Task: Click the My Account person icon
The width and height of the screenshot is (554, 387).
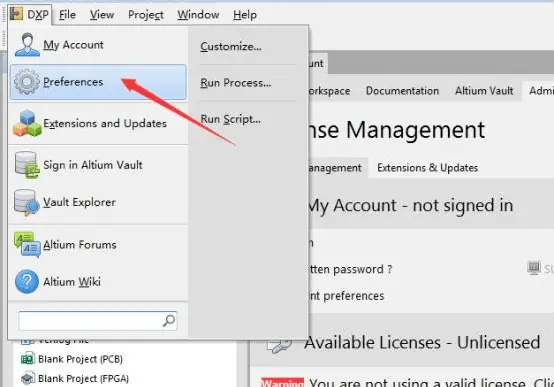Action: pyautogui.click(x=27, y=45)
